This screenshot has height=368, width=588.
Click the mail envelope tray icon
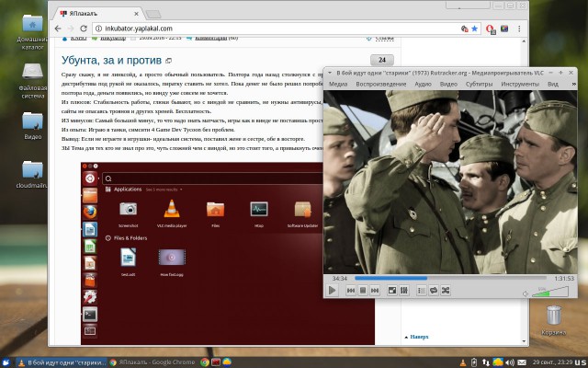(522, 362)
